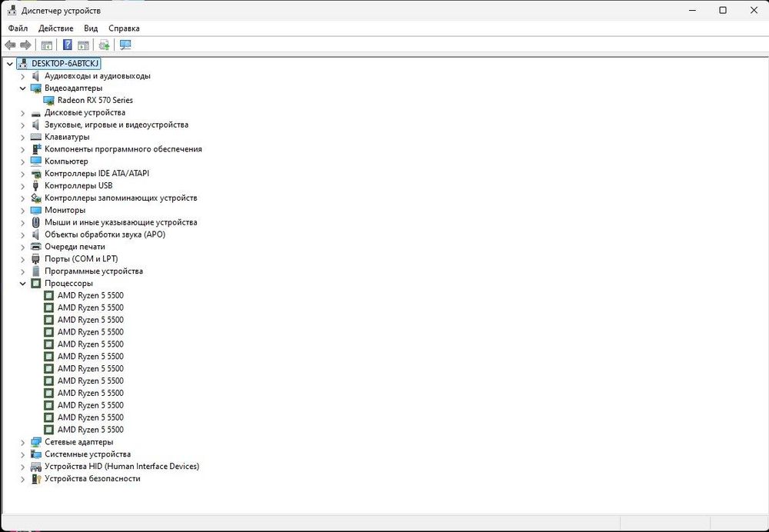Viewport: 769px width, 532px height.
Task: Click the printer icon beside Очереди печати
Action: (x=36, y=247)
